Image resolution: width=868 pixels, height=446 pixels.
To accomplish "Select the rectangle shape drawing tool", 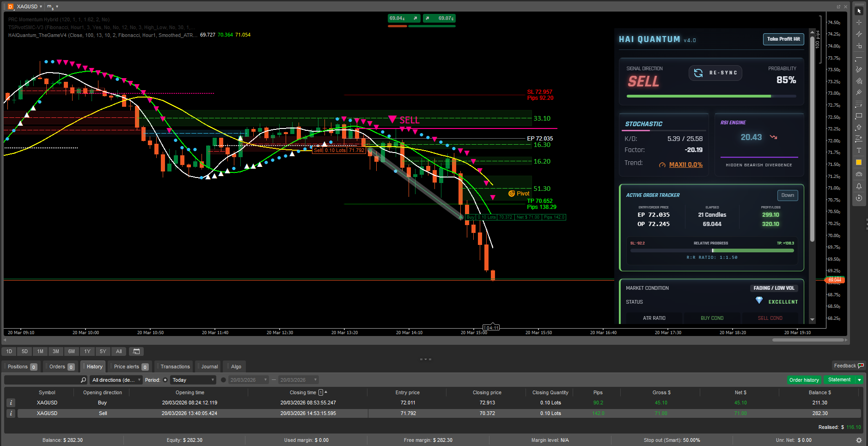I will click(x=859, y=116).
